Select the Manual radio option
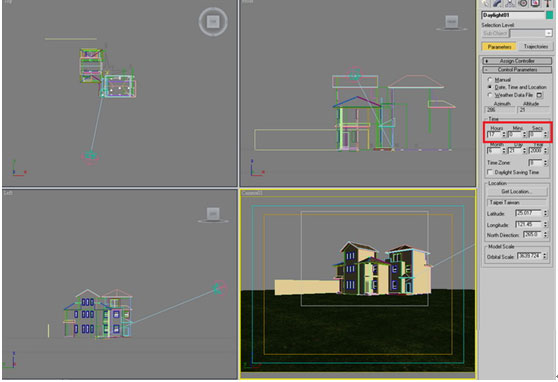This screenshot has height=382, width=558. click(490, 80)
